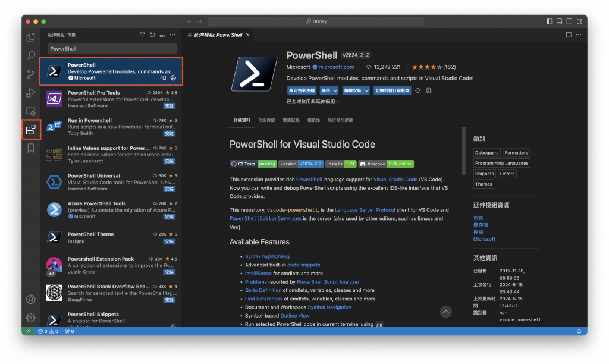
Task: Refresh the extensions marketplace list
Action: point(152,35)
